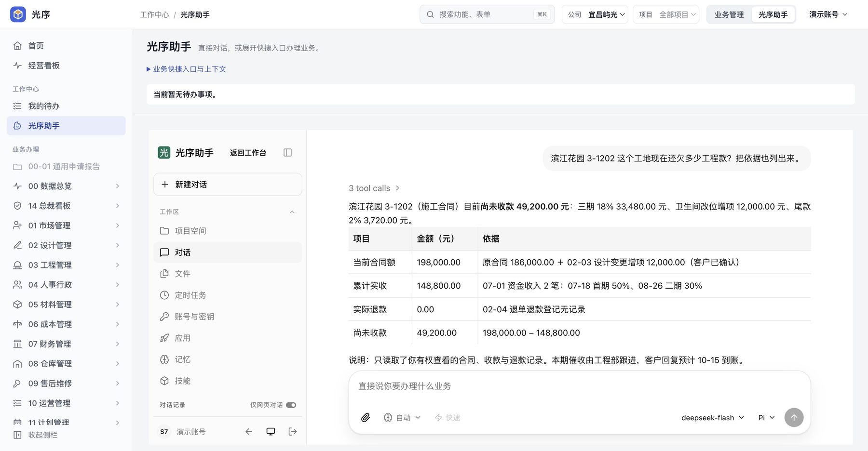This screenshot has width=868, height=451.
Task: Click the 直接说你要办理什么业务 message input
Action: (x=580, y=386)
